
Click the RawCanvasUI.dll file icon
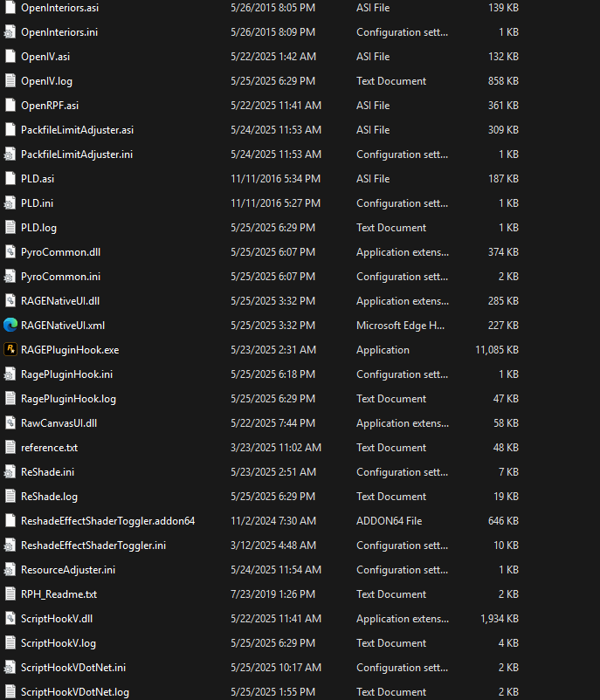click(10, 423)
